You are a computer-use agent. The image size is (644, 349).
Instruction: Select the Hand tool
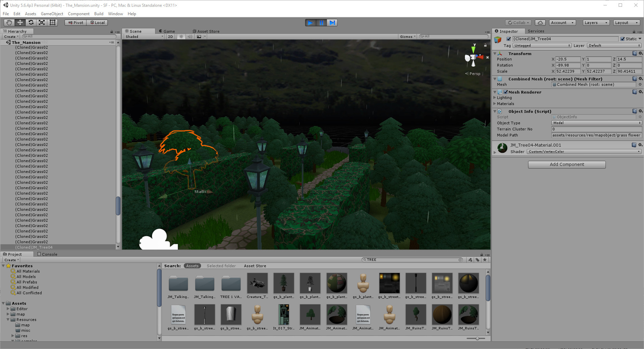pyautogui.click(x=9, y=22)
